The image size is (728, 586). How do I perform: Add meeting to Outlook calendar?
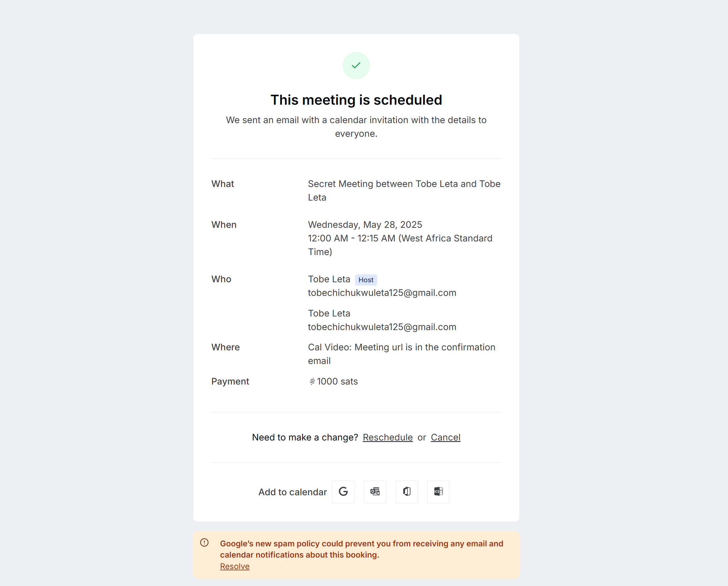click(x=375, y=492)
